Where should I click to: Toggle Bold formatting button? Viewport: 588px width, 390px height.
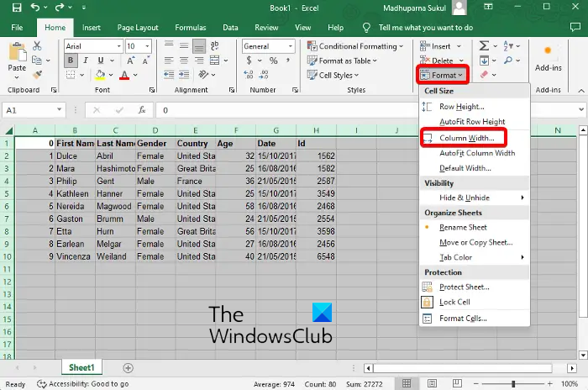(x=71, y=61)
